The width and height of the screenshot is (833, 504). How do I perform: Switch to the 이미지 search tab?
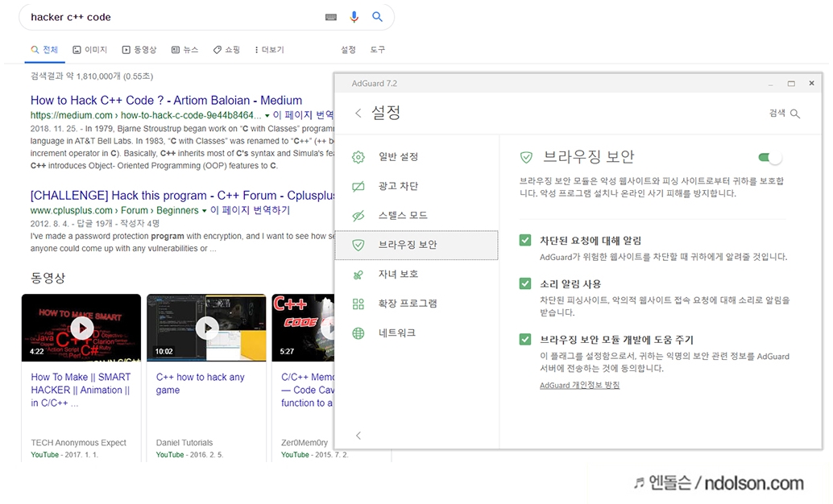pos(89,49)
